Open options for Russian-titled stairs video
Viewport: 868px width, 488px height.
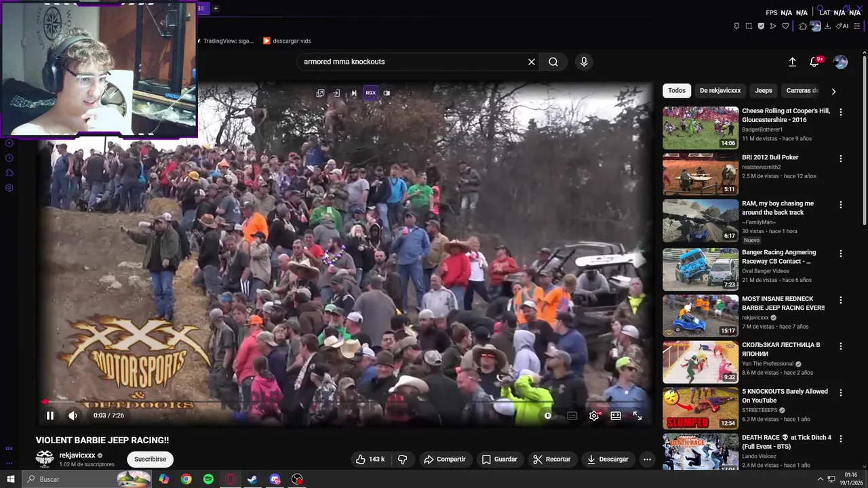[x=841, y=346]
